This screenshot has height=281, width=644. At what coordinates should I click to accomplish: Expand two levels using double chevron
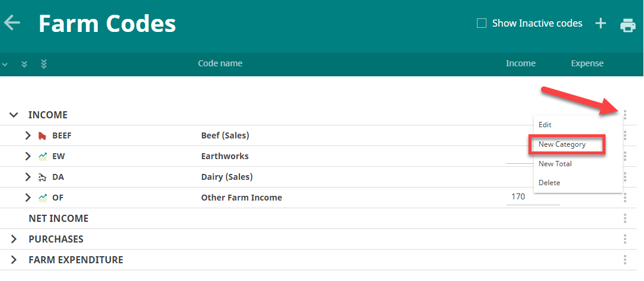[24, 64]
